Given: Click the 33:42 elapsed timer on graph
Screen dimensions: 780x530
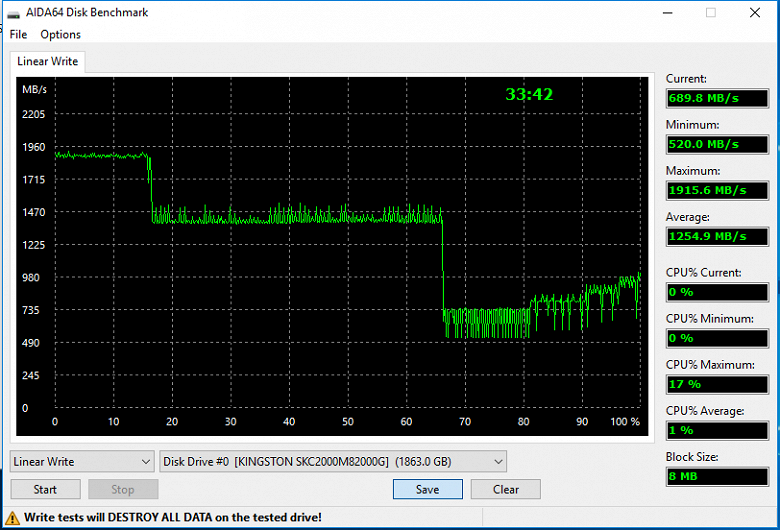Looking at the screenshot, I should (529, 94).
